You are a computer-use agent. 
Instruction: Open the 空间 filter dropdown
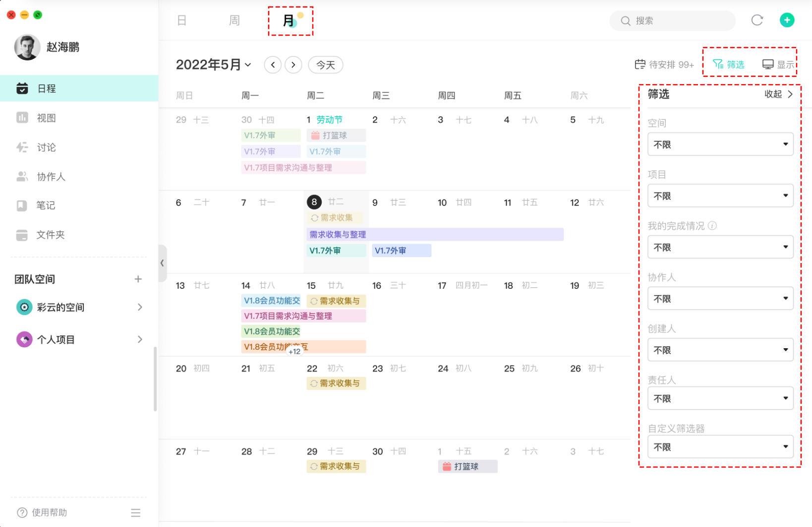coord(720,144)
